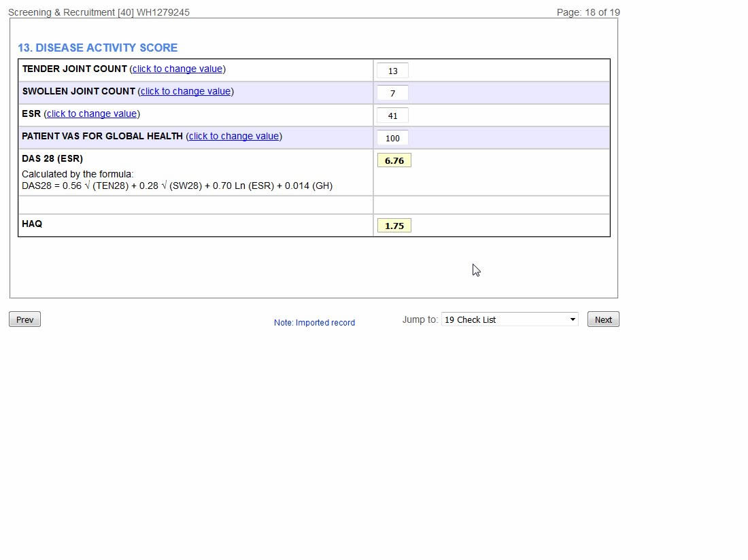This screenshot has width=748, height=560.
Task: Click the DAS28 formula text line
Action: (x=177, y=186)
